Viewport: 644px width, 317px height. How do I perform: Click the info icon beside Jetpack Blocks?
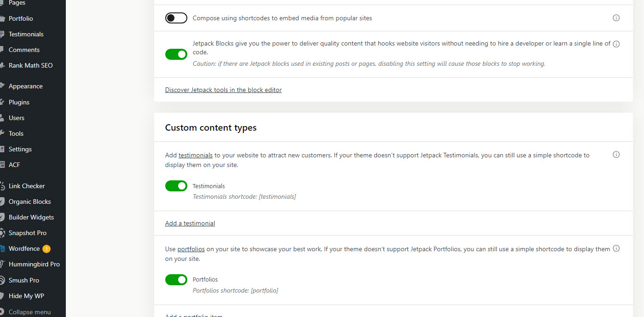tap(616, 44)
